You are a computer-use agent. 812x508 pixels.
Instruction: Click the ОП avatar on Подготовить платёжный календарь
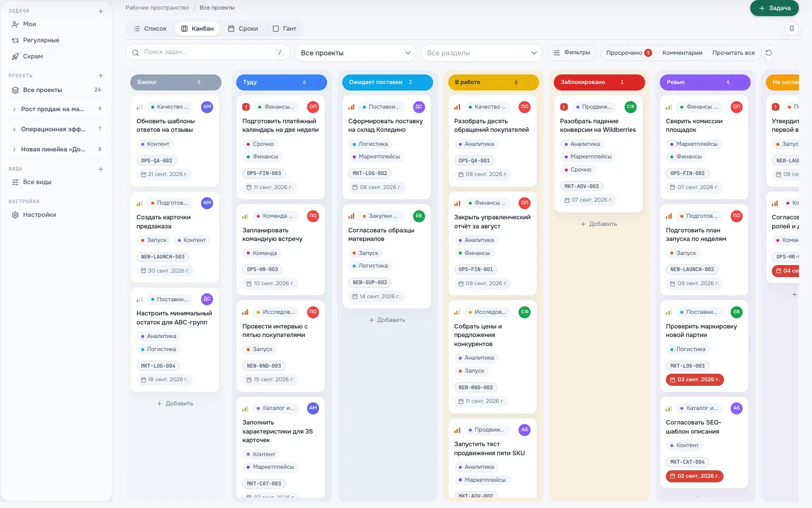click(x=313, y=107)
